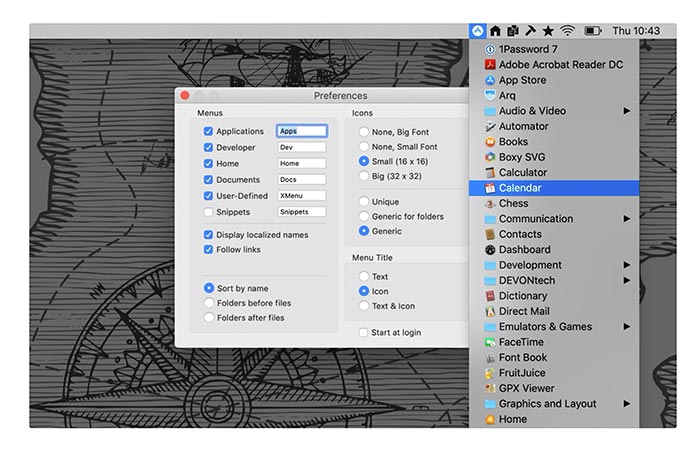Set Menu Title to Text & Icon
The image size is (700, 450).
[x=364, y=306]
